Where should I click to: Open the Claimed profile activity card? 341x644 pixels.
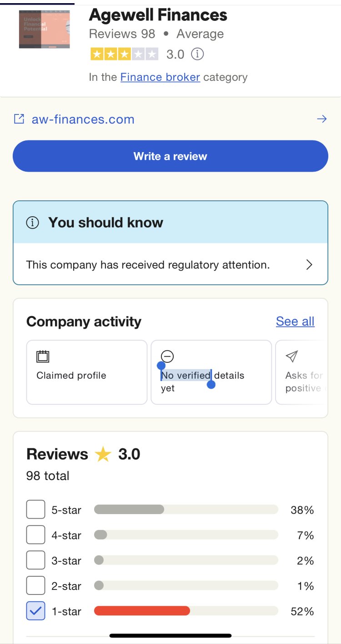(87, 372)
